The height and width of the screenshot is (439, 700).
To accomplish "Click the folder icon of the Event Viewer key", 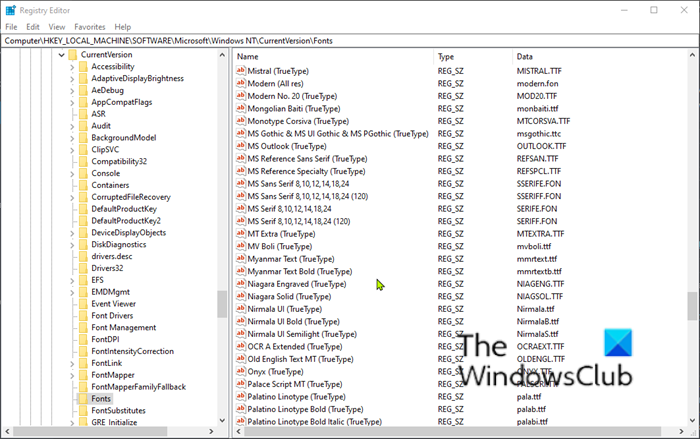I will (83, 304).
